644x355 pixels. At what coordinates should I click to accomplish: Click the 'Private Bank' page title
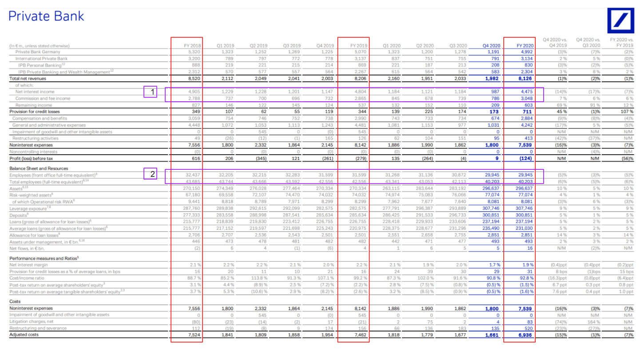click(x=46, y=16)
